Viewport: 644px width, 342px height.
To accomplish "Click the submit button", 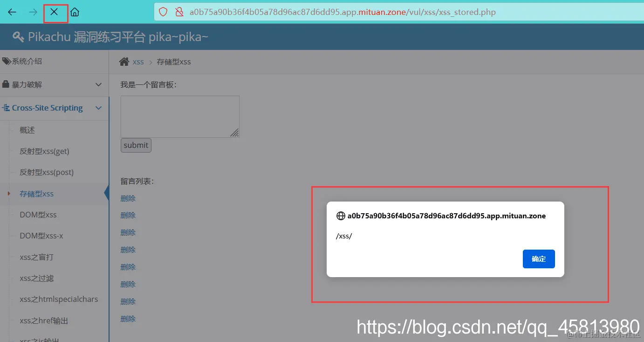I will (x=136, y=145).
